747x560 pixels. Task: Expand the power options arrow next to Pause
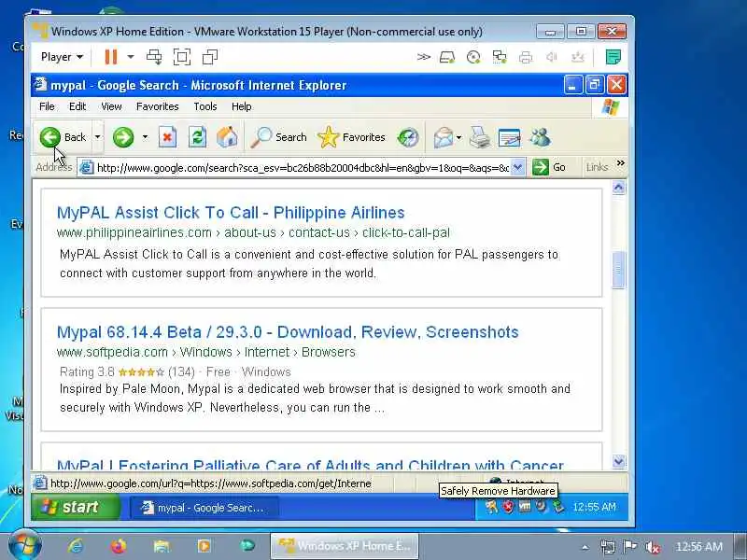coord(130,57)
